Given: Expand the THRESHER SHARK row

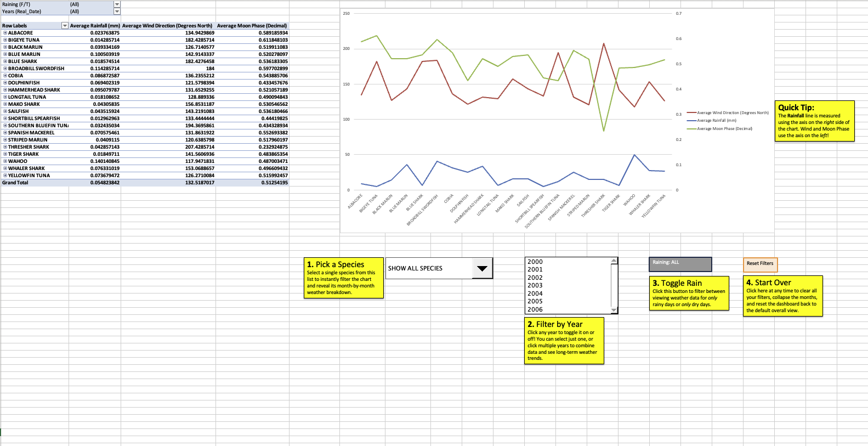Looking at the screenshot, I should [x=5, y=147].
